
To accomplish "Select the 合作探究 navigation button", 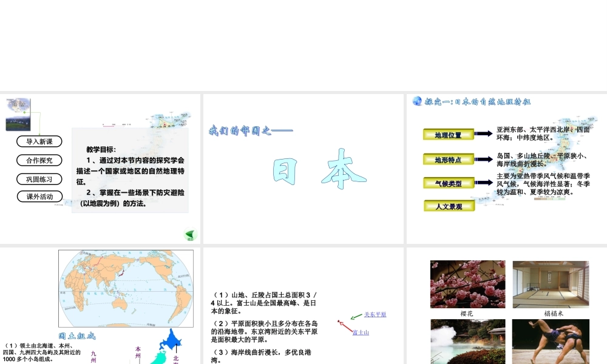I will point(39,160).
